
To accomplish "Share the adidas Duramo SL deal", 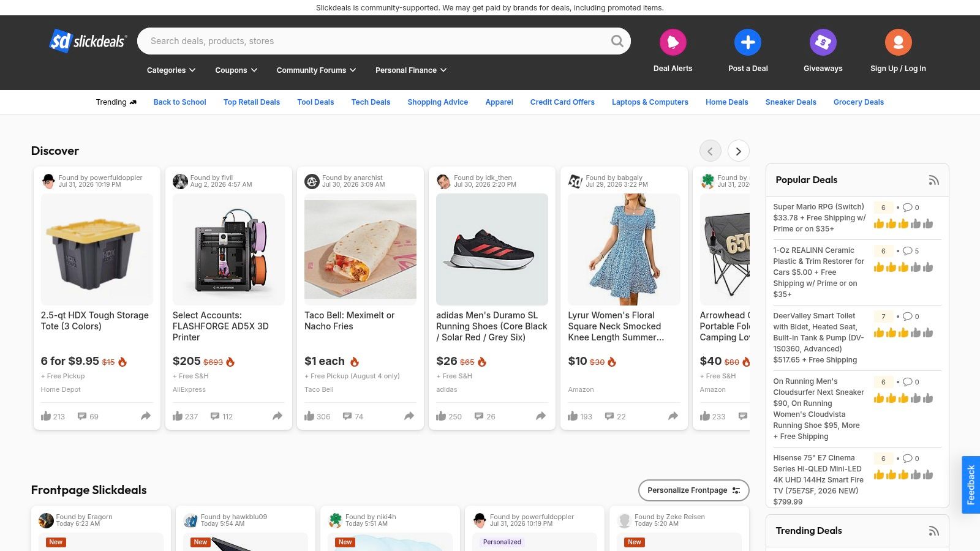I will 541,416.
